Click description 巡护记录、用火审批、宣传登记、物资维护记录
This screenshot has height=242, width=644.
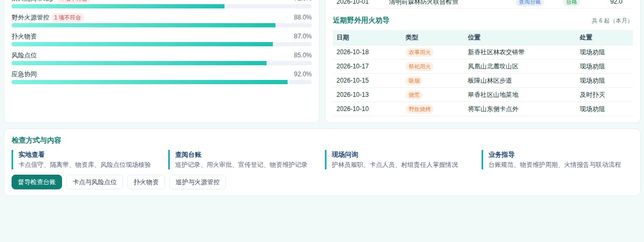pyautogui.click(x=241, y=165)
